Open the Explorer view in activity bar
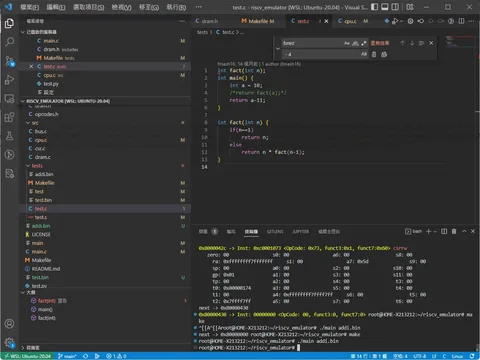 [x=9, y=23]
